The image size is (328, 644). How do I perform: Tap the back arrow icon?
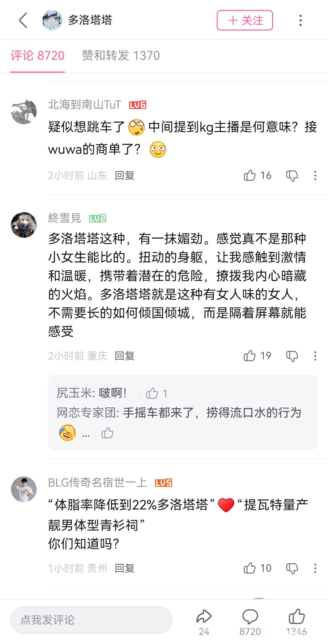pyautogui.click(x=23, y=20)
